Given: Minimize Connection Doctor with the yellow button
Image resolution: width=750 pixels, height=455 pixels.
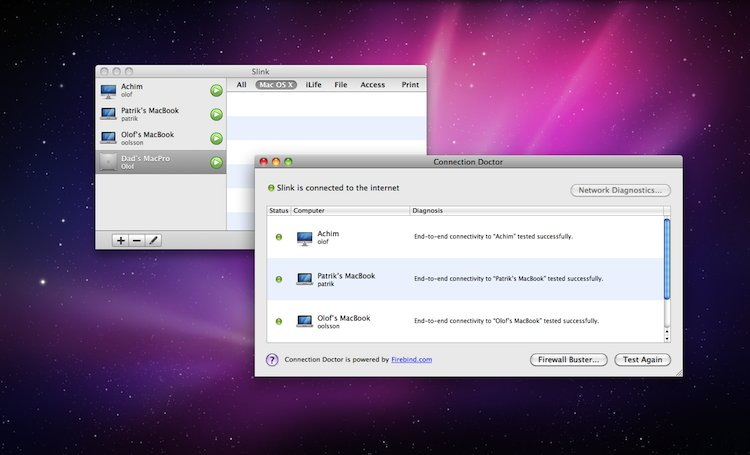Looking at the screenshot, I should tap(276, 162).
